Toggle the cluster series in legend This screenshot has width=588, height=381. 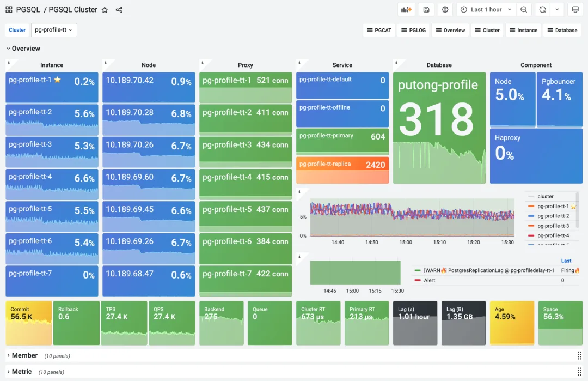[x=545, y=196]
